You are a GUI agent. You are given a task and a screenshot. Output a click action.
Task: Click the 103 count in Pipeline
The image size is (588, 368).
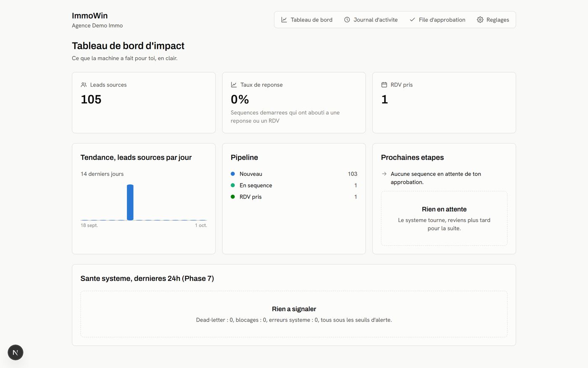pyautogui.click(x=352, y=174)
